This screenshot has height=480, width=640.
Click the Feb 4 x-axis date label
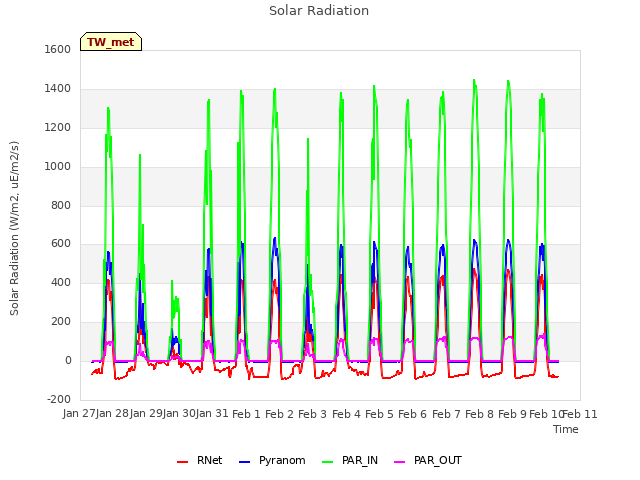coord(347,414)
